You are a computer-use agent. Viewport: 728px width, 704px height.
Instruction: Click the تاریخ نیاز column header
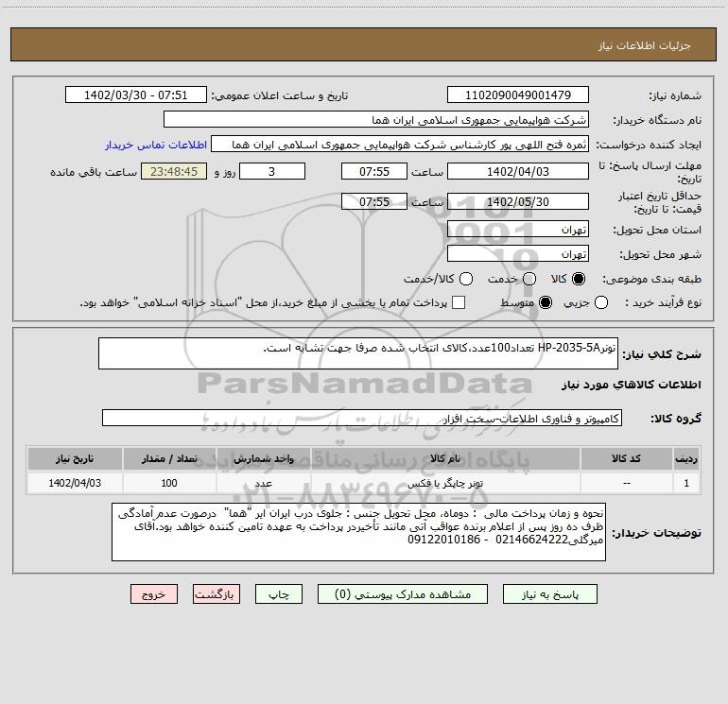[75, 458]
